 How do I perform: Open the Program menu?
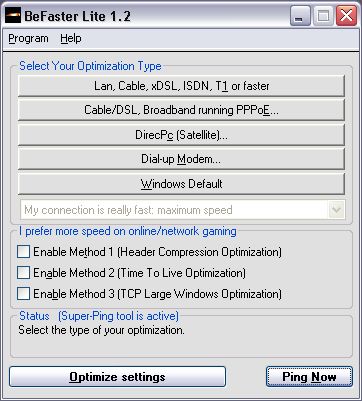(28, 39)
